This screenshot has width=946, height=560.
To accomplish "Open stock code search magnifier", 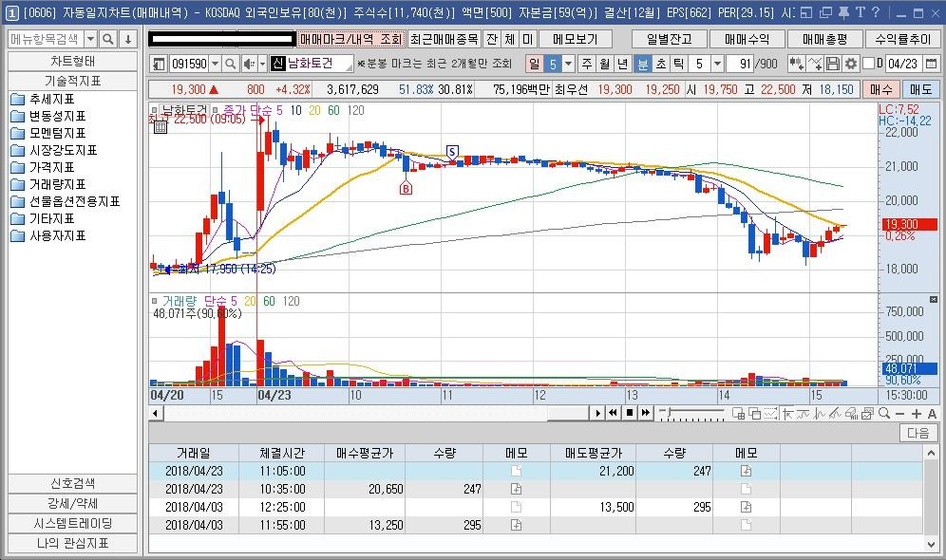I will 231,64.
